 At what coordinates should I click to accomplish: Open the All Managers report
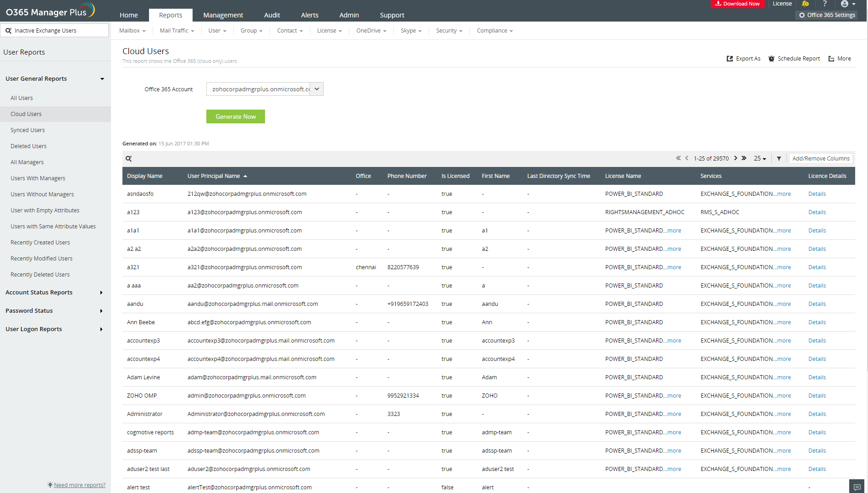point(27,162)
